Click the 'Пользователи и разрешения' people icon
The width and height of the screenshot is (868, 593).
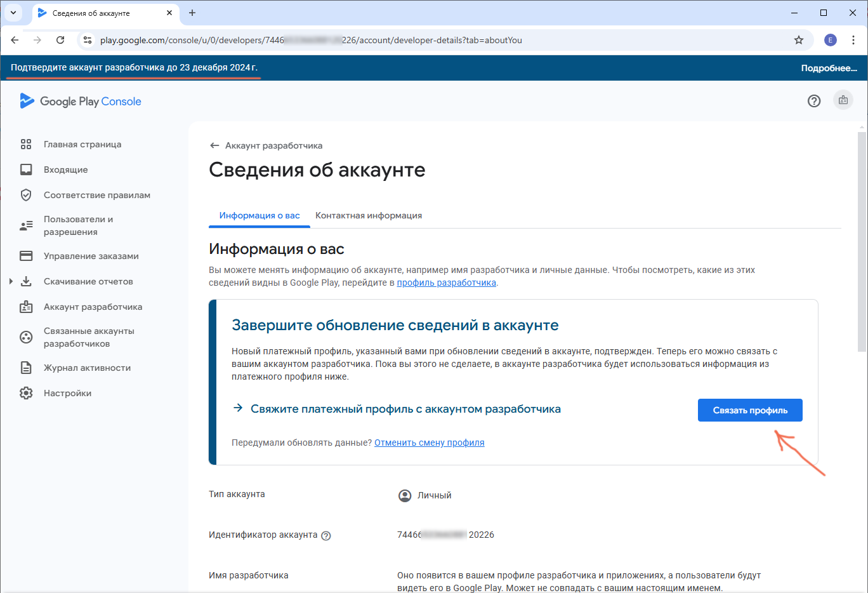[26, 225]
